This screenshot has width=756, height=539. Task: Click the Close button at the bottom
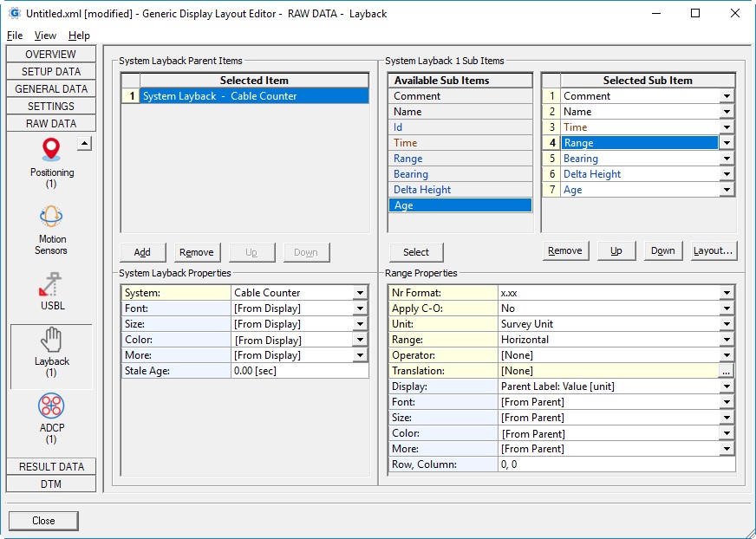(x=43, y=521)
